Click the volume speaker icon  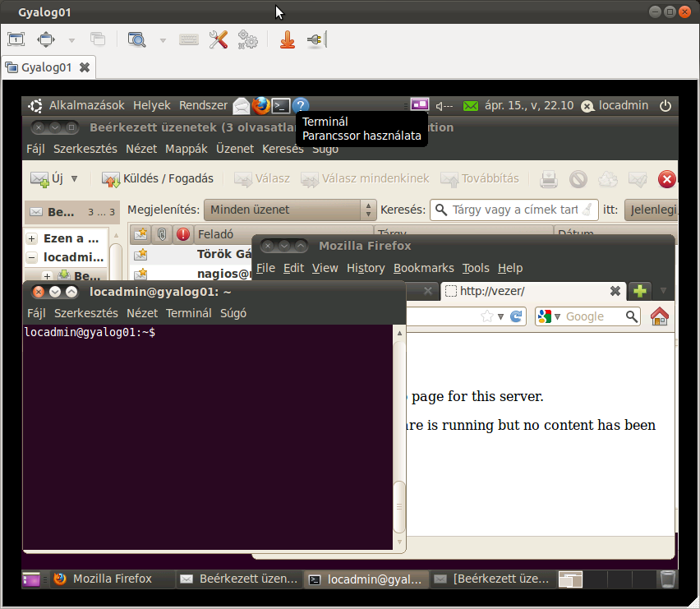[x=444, y=106]
